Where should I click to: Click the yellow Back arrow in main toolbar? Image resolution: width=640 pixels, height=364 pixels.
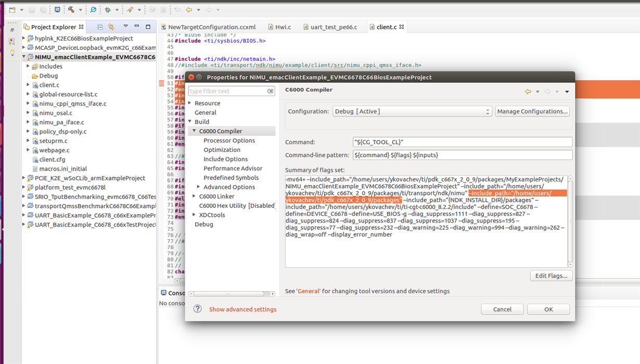point(189,10)
